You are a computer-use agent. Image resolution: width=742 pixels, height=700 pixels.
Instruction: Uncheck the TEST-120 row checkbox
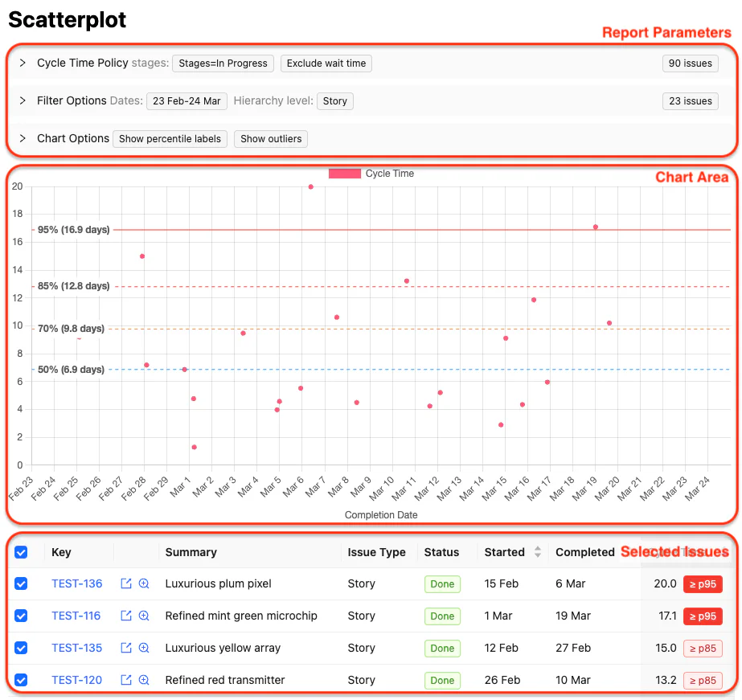point(21,680)
